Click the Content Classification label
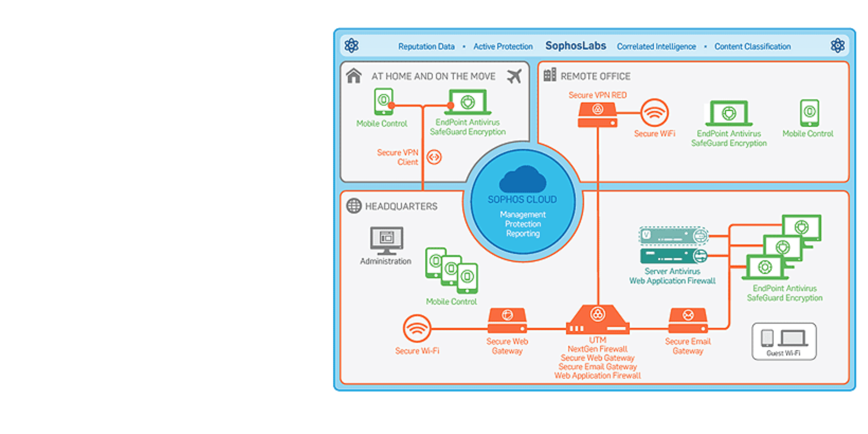 click(752, 46)
